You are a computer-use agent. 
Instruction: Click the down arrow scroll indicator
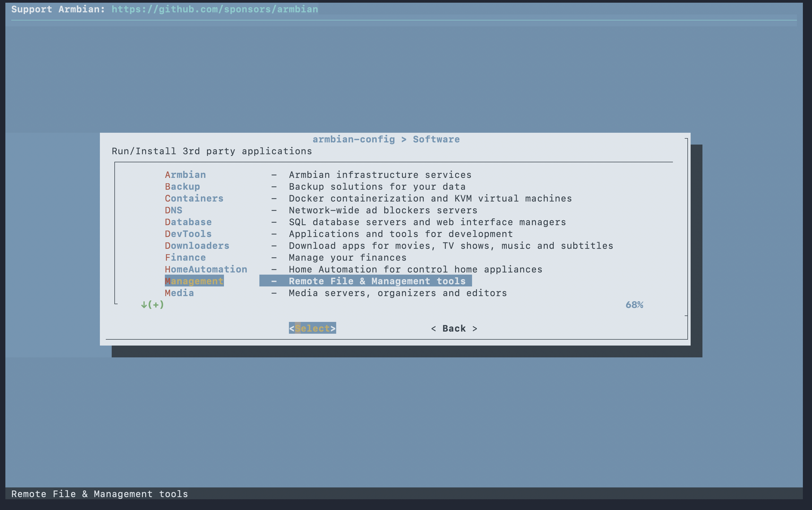click(x=152, y=305)
